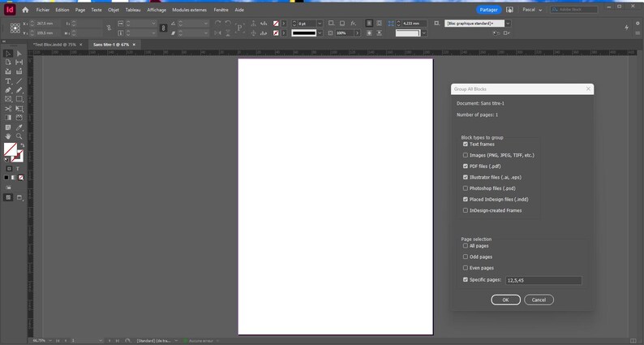
Task: Select the Gradient Feather tool
Action: coord(19,118)
